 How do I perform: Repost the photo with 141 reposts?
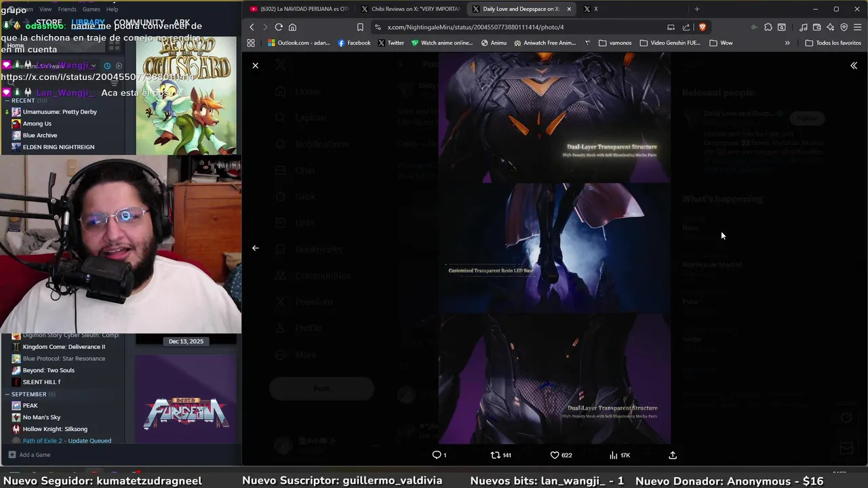click(x=500, y=455)
